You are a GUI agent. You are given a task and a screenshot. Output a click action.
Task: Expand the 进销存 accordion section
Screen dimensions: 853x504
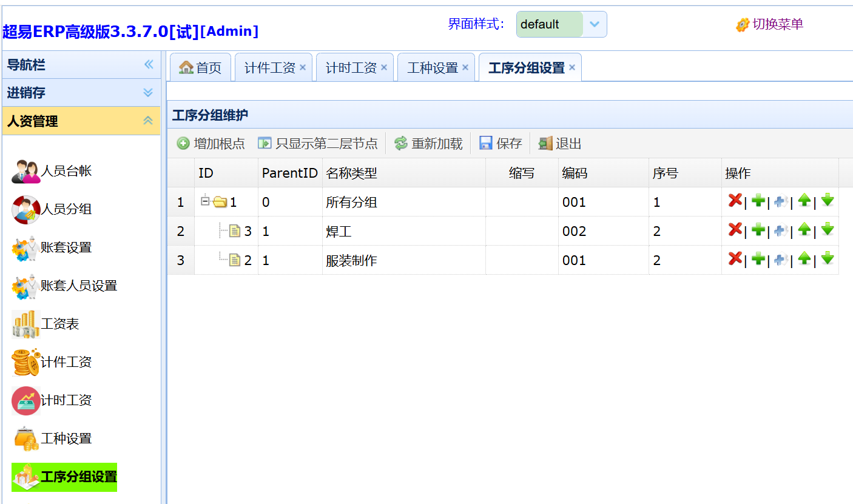[148, 93]
